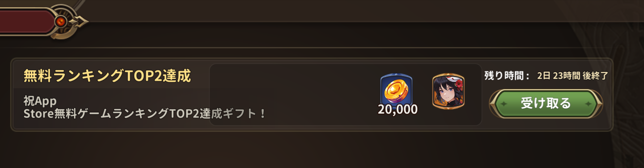Image resolution: width=644 pixels, height=168 pixels.
Task: Click the 無料ランキングTOP2達成 title
Action: pyautogui.click(x=107, y=76)
